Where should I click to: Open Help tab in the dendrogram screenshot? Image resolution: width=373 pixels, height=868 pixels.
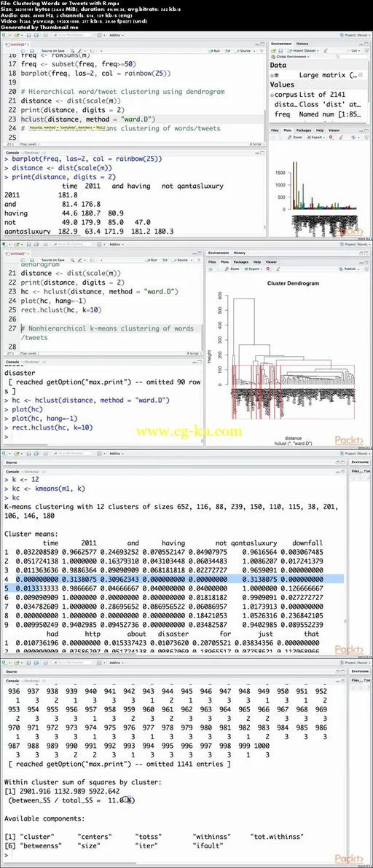[x=256, y=261]
